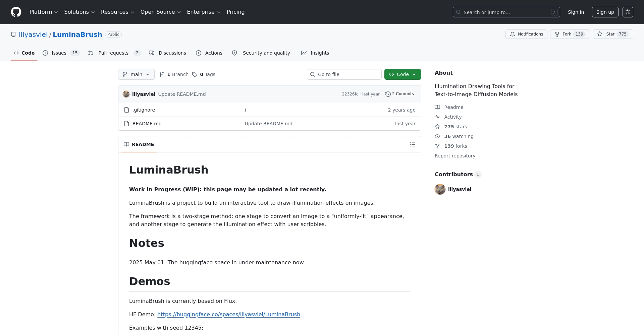Star the LuminaBrush repository
Viewport: 644px width, 335px height.
click(x=612, y=34)
